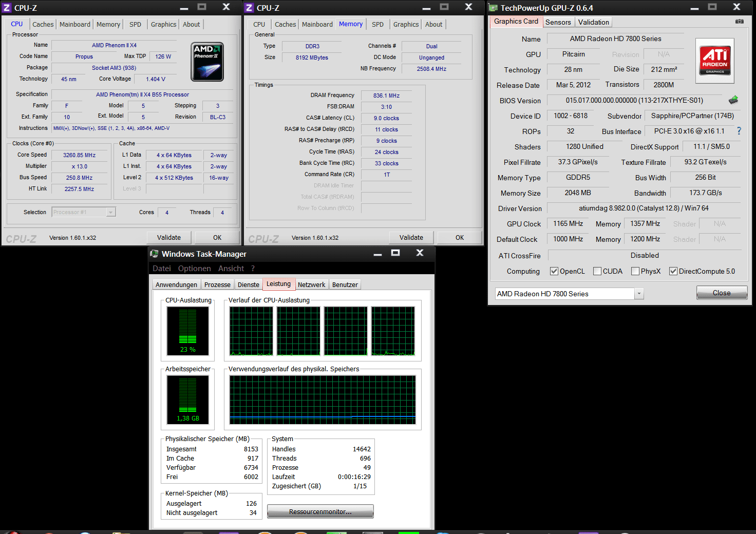This screenshot has height=534, width=756.
Task: Click the ATI Radeon logo in GPU-Z
Action: click(715, 61)
